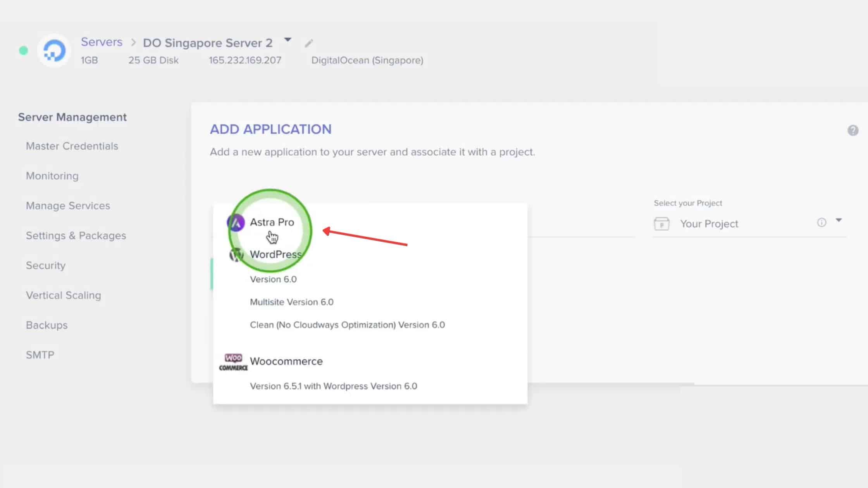Choose WordPress Version 6.0 option
Viewport: 868px width, 488px height.
point(273,279)
